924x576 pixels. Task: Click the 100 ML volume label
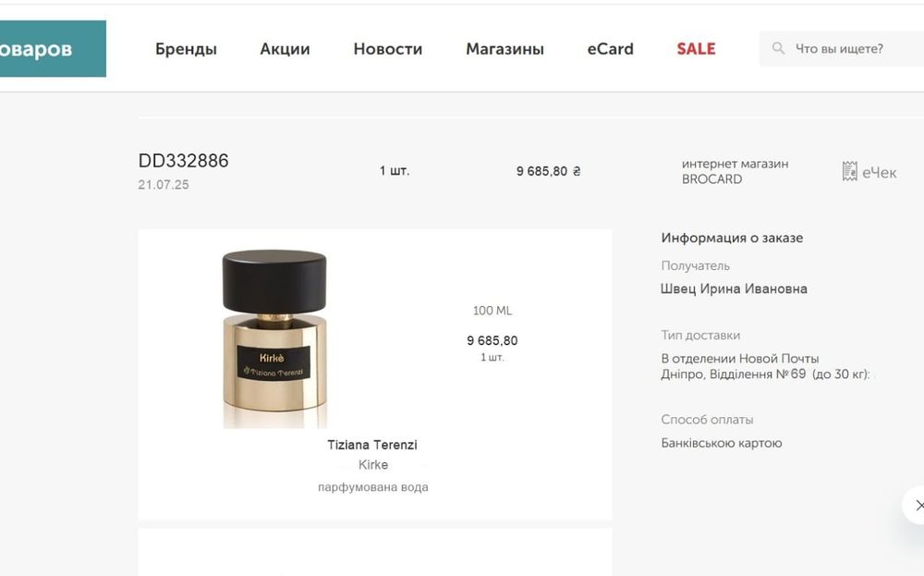point(492,311)
